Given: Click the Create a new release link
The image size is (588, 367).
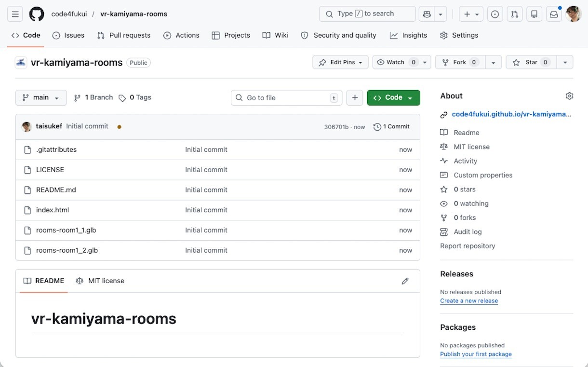Looking at the screenshot, I should click(468, 300).
